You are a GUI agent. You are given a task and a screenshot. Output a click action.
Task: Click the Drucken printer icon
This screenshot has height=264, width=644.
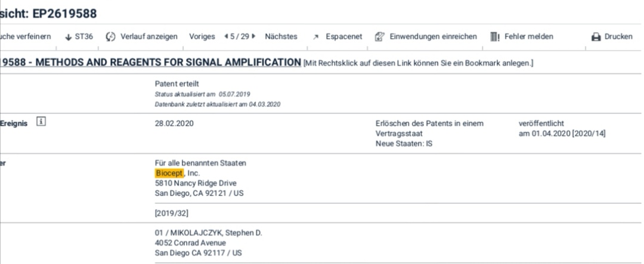595,37
